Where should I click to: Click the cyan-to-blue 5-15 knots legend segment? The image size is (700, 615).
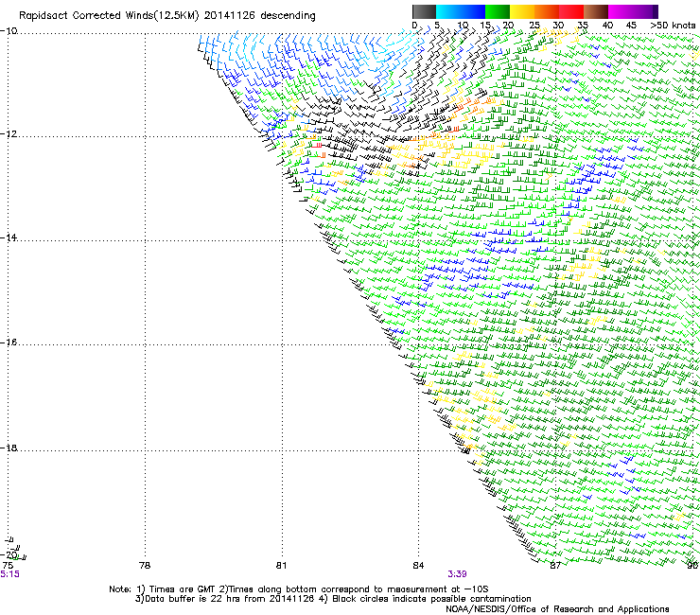coord(461,11)
